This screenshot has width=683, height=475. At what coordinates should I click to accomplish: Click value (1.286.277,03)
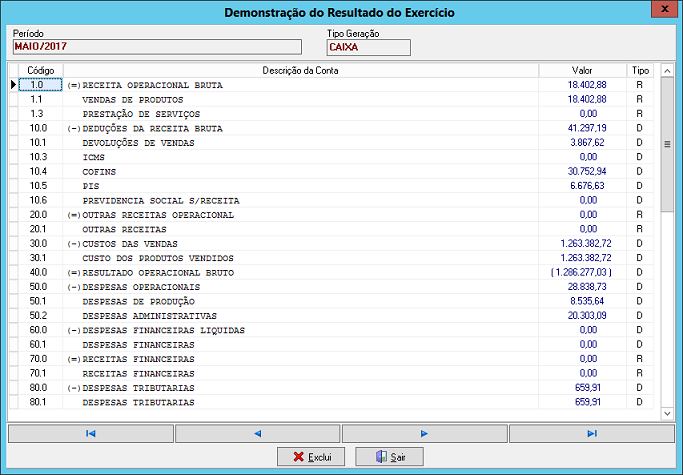pos(581,272)
